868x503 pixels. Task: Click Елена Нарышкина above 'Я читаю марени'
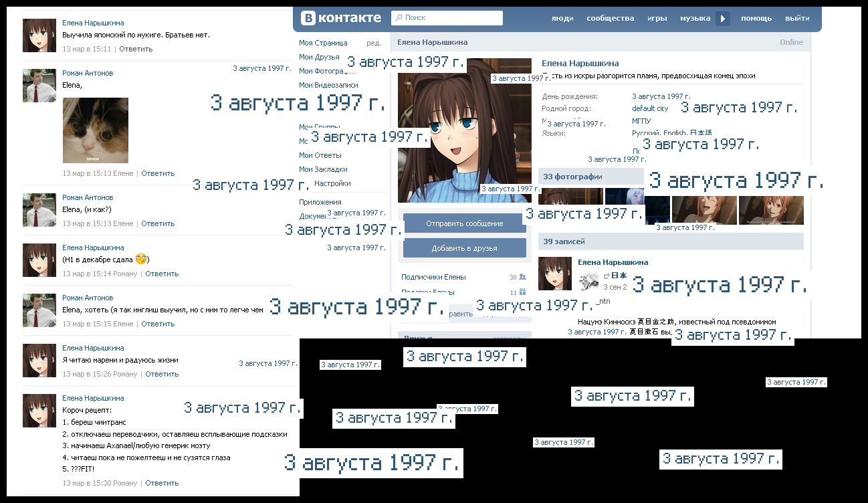coord(93,348)
